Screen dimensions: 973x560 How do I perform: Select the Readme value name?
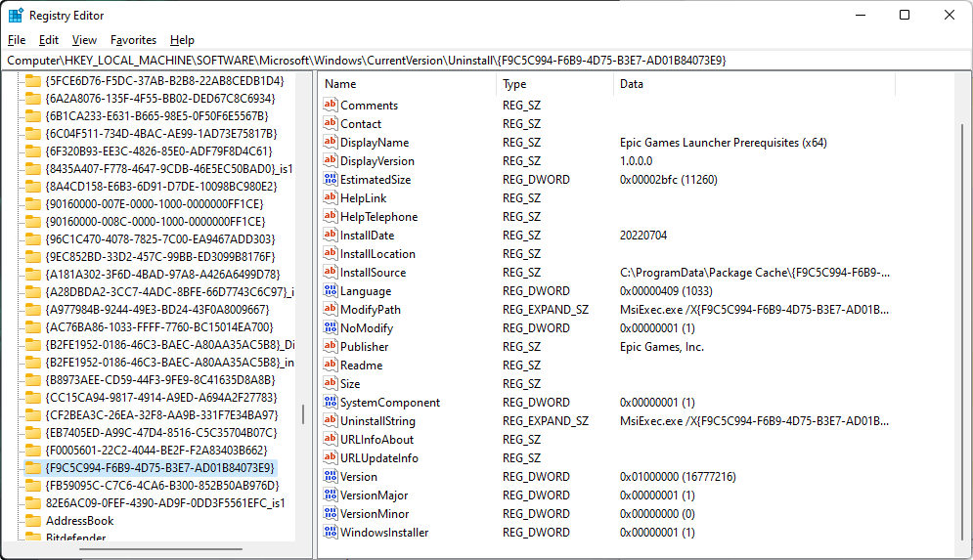coord(361,366)
